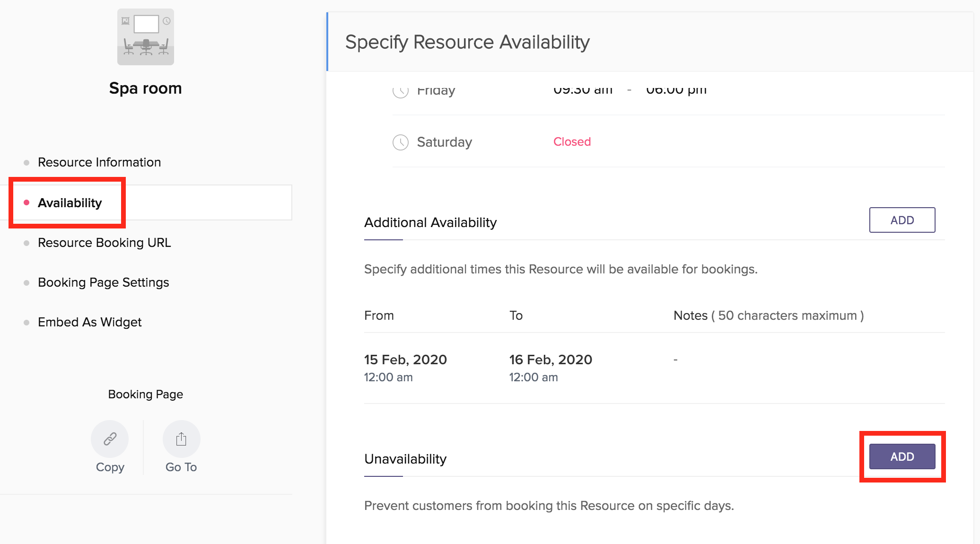980x544 pixels.
Task: Add an Additional Availability entry
Action: point(901,220)
